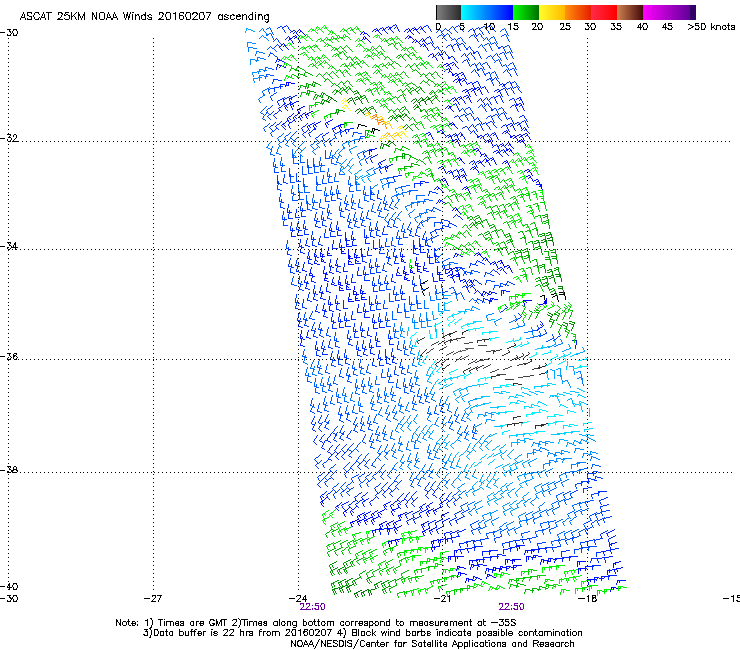This screenshot has width=740, height=650.
Task: Click the gray 0-5 knots legend segment
Action: tap(448, 12)
